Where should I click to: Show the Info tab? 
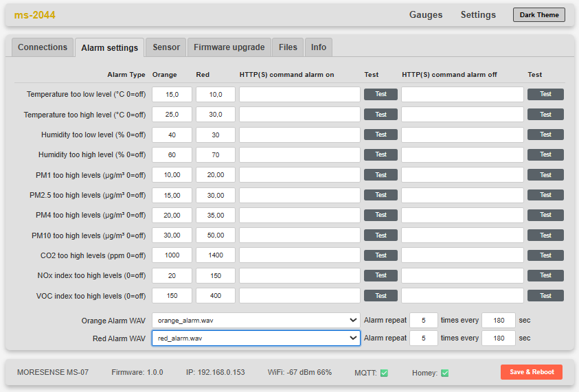319,47
